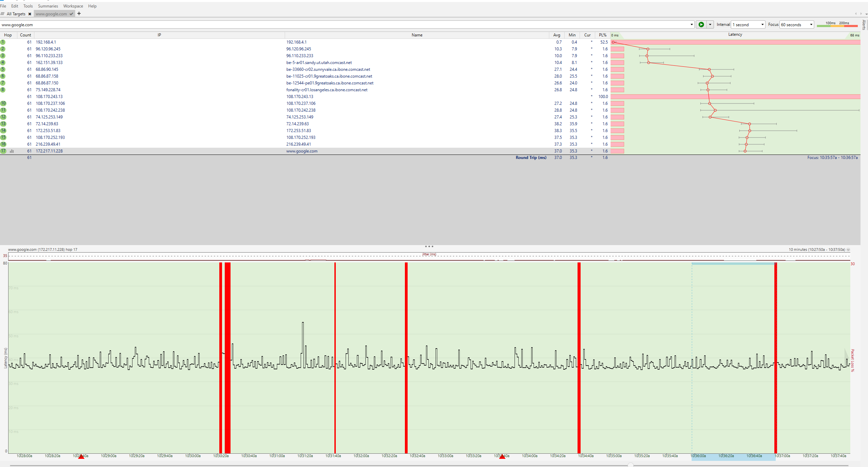Click the checkmark on the www.google.com tab
Viewport: 868px width, 467px height.
coord(71,14)
